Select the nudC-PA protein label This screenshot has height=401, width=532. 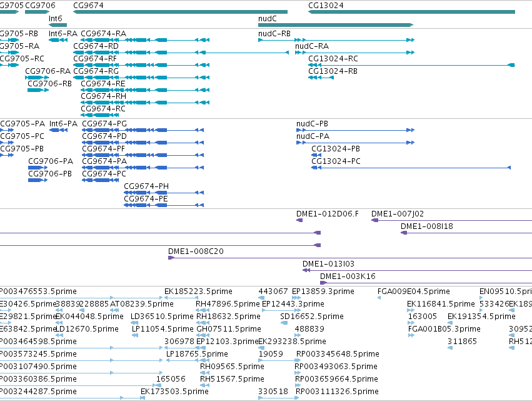pos(313,136)
